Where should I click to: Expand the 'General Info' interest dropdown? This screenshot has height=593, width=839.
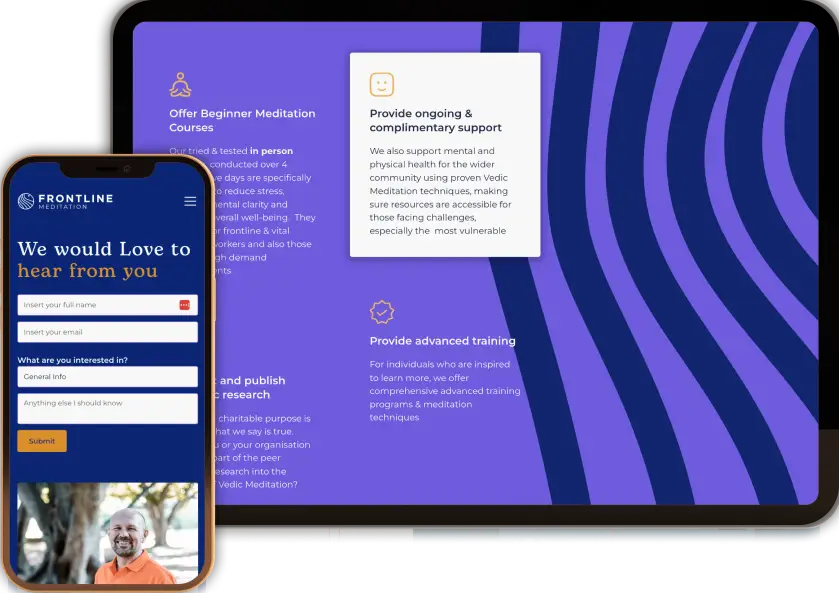[107, 377]
